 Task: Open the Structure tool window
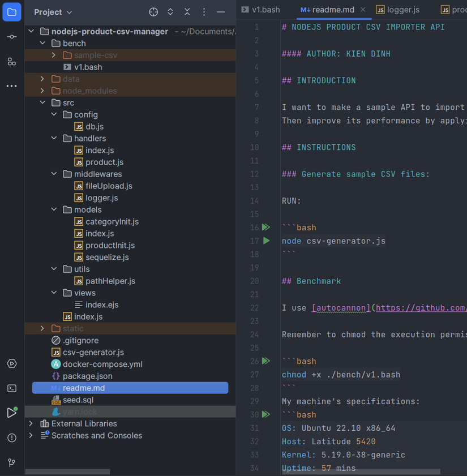(x=11, y=62)
